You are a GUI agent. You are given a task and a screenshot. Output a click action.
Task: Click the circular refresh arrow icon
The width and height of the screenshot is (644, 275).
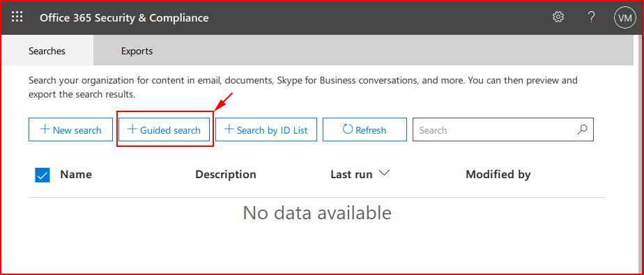click(348, 129)
